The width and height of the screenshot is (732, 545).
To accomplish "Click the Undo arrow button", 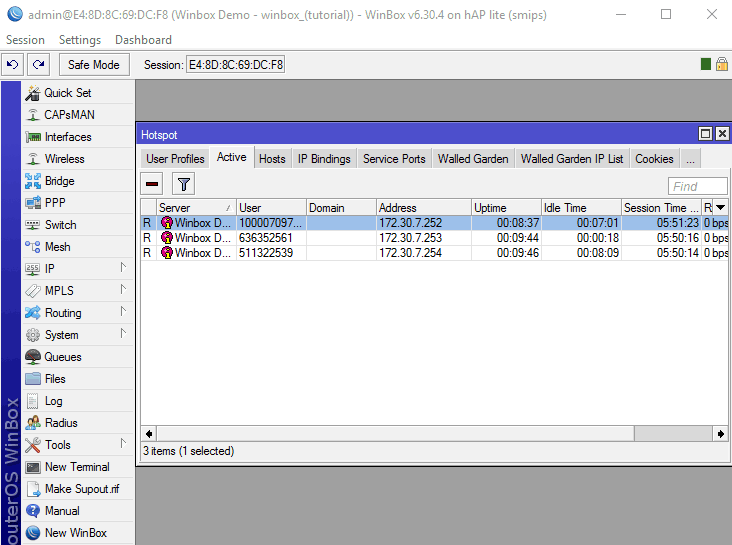I will [13, 64].
